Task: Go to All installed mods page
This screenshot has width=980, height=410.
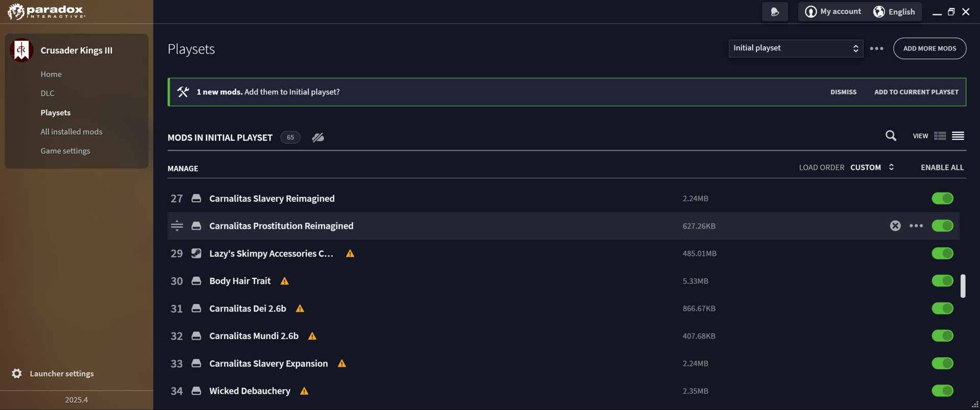Action: (71, 132)
